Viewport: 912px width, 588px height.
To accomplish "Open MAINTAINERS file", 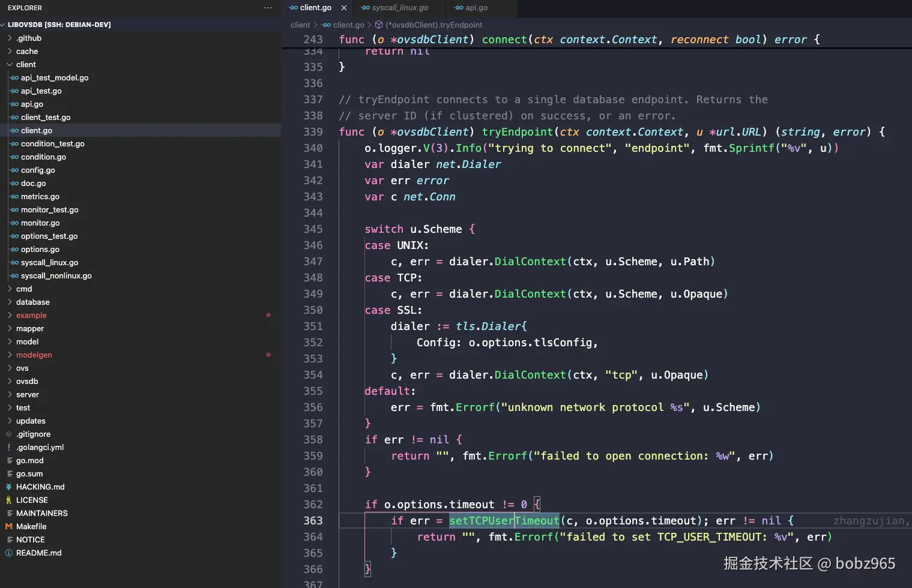I will pyautogui.click(x=140, y=513).
